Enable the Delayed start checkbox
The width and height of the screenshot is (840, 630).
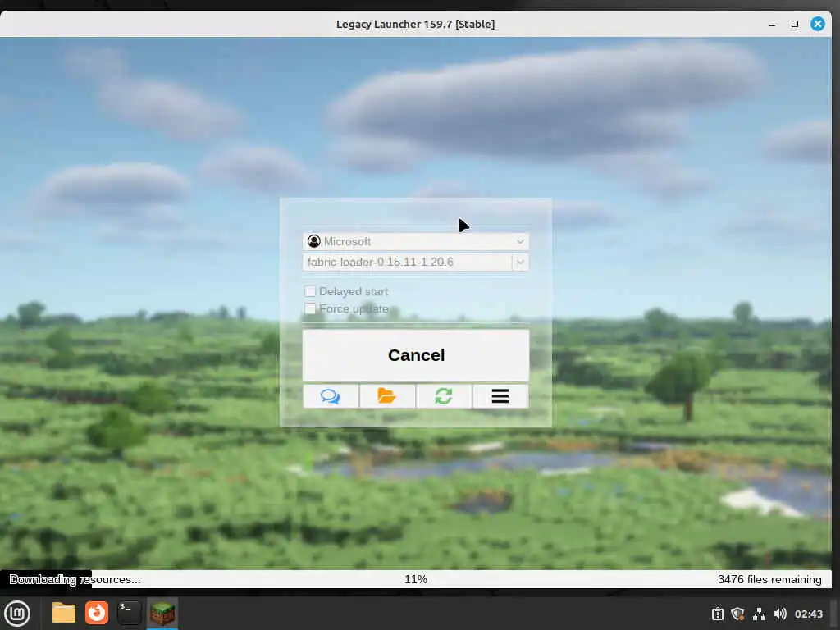pos(309,291)
